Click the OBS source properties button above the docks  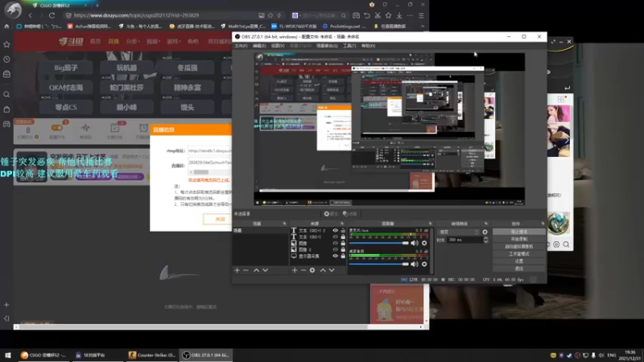point(330,214)
